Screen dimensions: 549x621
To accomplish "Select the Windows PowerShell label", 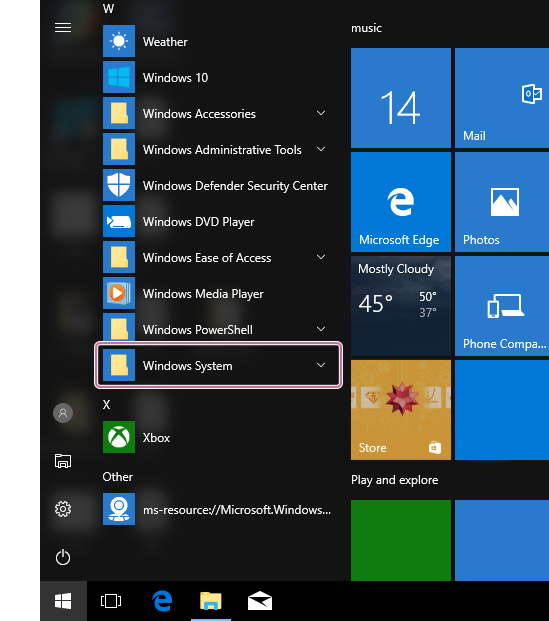I will coord(198,330).
